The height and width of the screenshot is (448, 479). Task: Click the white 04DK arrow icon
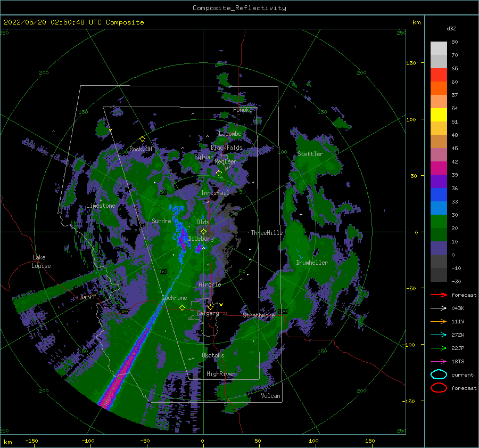point(439,308)
